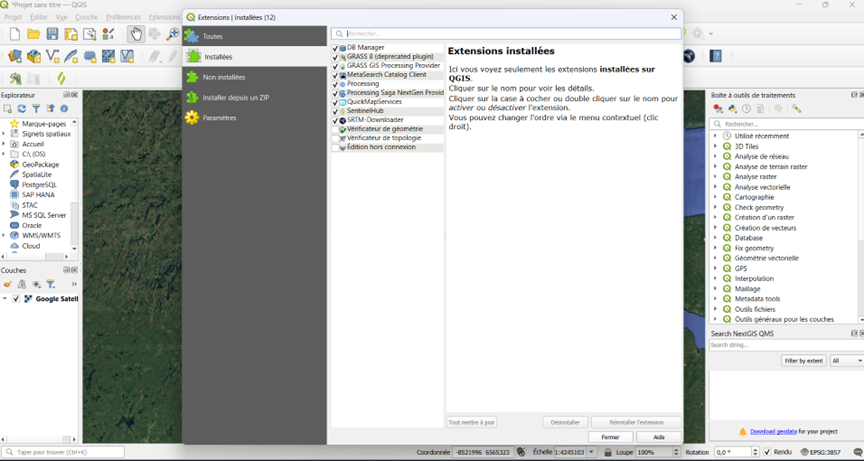Click the extensions Rechercher search field
This screenshot has height=461, width=864.
(x=510, y=34)
